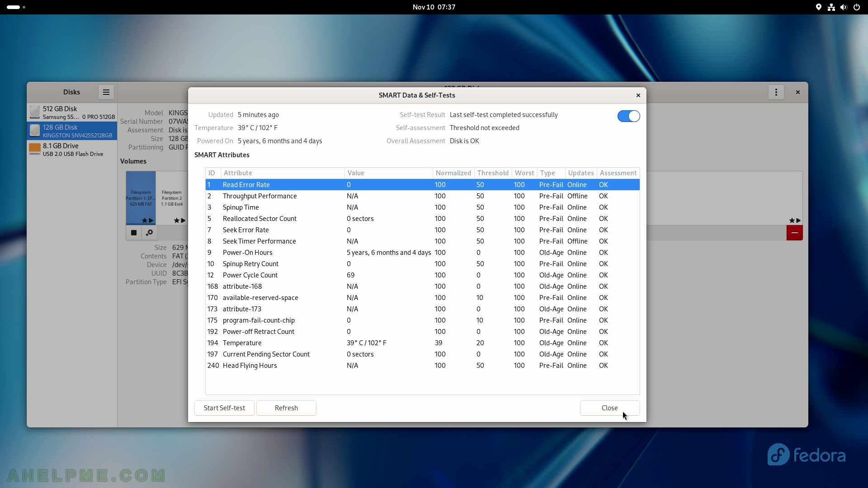
Task: Start the SMART self-test
Action: click(x=224, y=408)
